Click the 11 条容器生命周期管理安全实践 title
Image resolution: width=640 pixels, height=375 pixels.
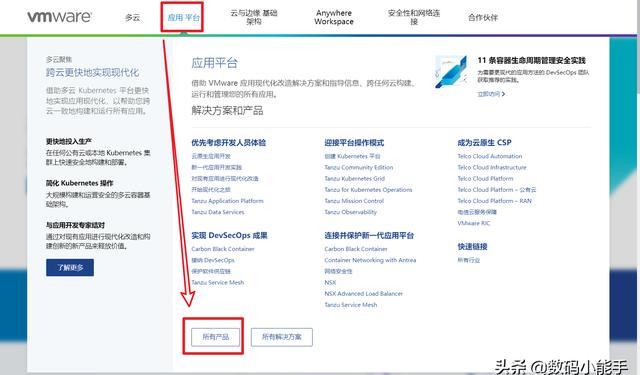click(x=531, y=60)
